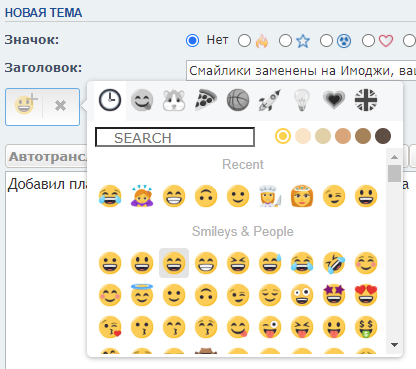Image resolution: width=416 pixels, height=369 pixels.
Task: Open the hamster animals category
Action: point(174,100)
